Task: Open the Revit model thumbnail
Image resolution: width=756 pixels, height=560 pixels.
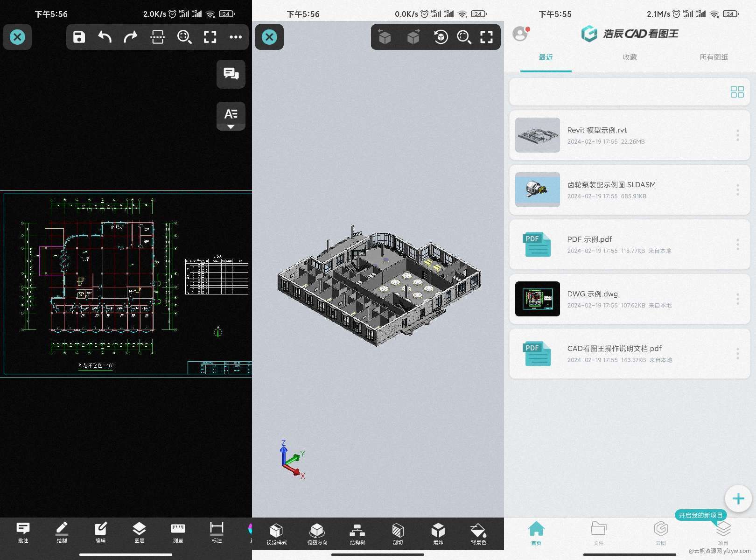Action: (x=538, y=135)
